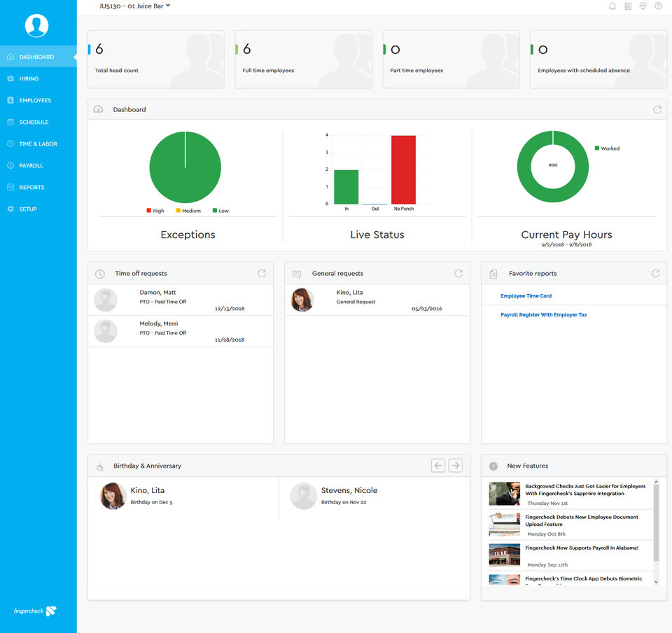Open the JU5130 - 01 Juice Bar company dropdown
Viewport: 672px width, 633px height.
[134, 6]
